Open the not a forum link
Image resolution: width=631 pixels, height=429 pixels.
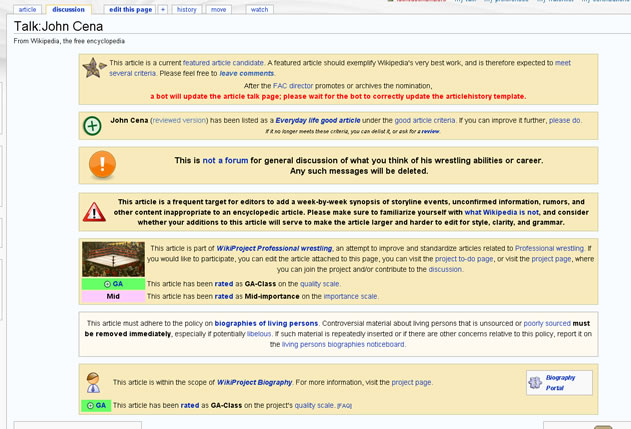[225, 160]
